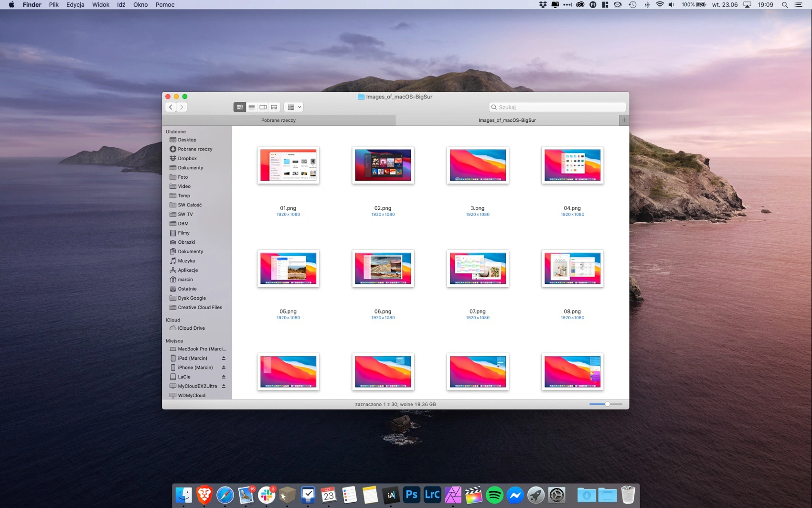Go back with the left arrow button
812x508 pixels.
[171, 107]
